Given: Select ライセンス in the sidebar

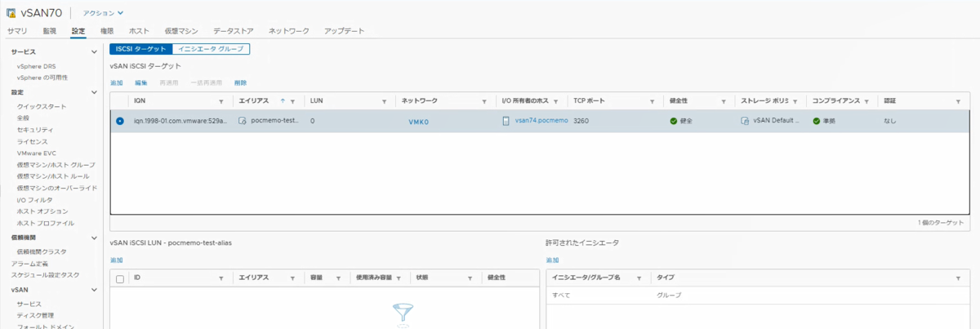Looking at the screenshot, I should coord(33,141).
